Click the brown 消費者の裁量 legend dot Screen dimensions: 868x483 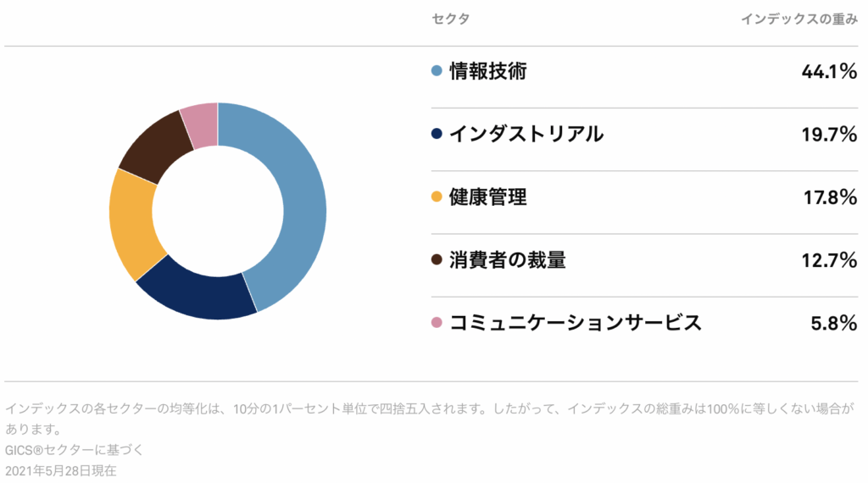point(437,259)
